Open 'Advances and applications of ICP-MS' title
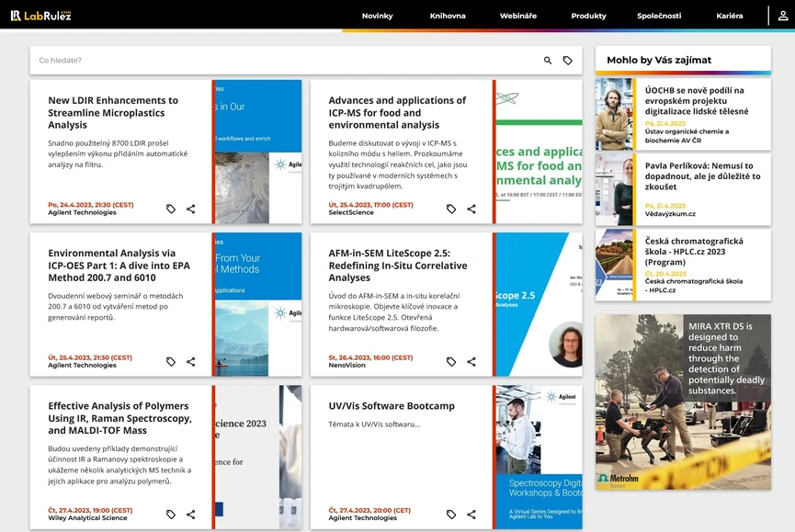Viewport: 795px width, 532px height. (x=397, y=112)
